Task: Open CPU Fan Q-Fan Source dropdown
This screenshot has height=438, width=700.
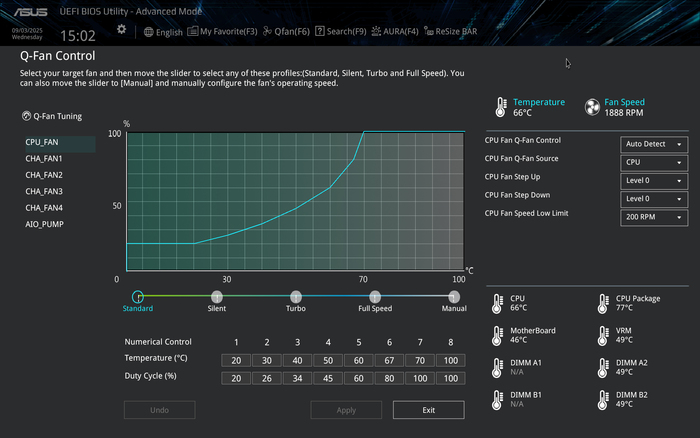Action: click(654, 162)
